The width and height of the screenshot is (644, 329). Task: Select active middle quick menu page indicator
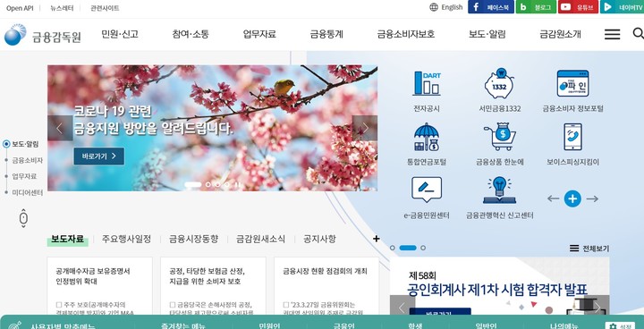tap(408, 248)
